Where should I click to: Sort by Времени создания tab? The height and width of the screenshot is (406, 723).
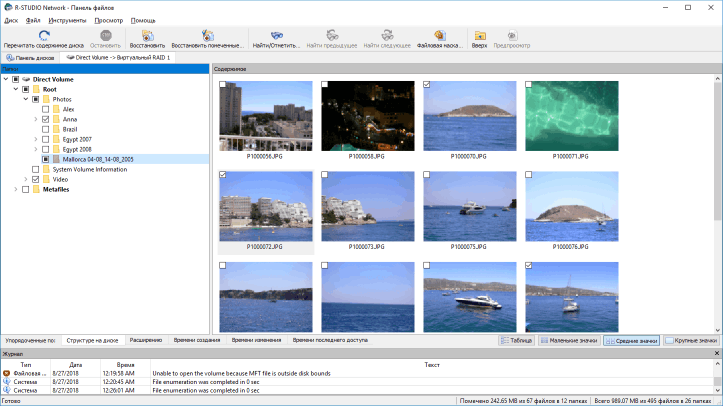197,340
